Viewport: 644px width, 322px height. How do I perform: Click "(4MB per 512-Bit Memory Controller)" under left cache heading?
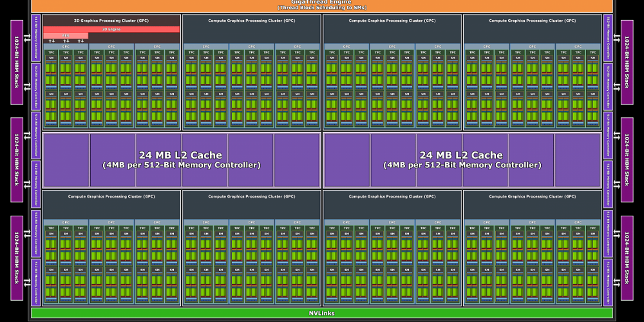181,165
